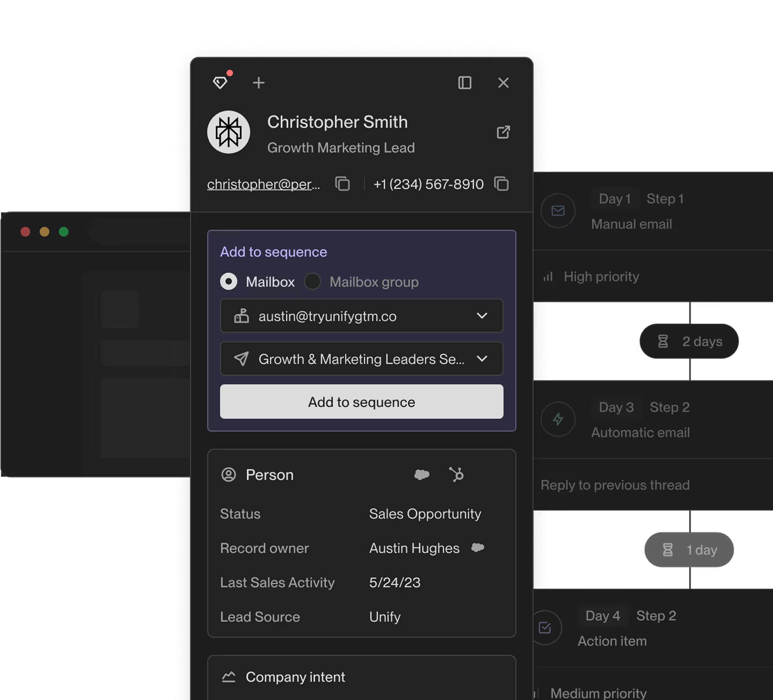Select the Mailbox radio option
773x700 pixels.
point(229,282)
